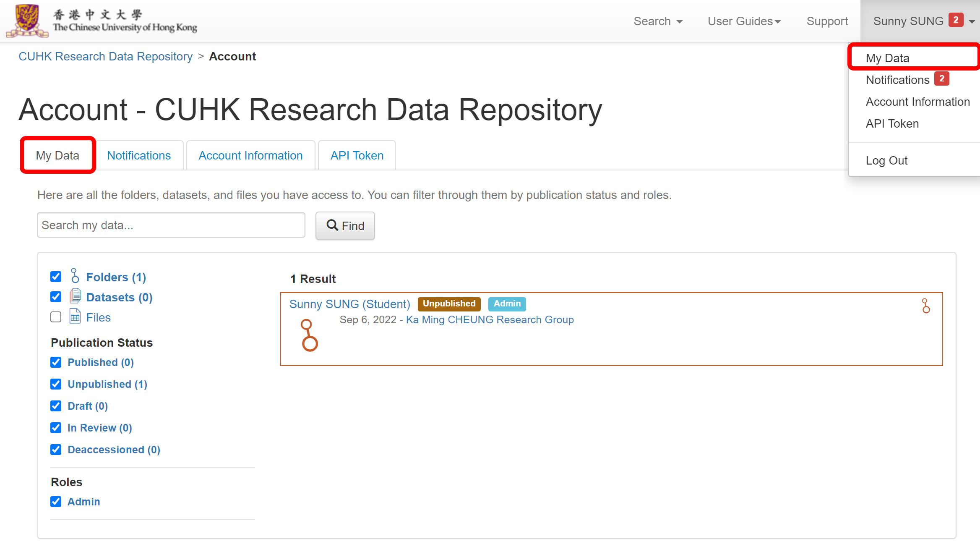Go to CUHK Research Data Repository breadcrumb

click(106, 56)
